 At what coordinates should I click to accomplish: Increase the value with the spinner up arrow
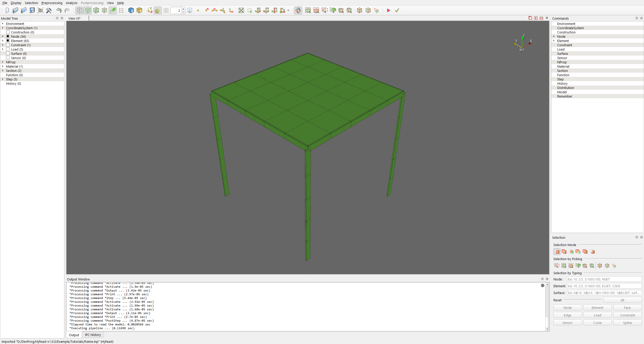click(183, 9)
